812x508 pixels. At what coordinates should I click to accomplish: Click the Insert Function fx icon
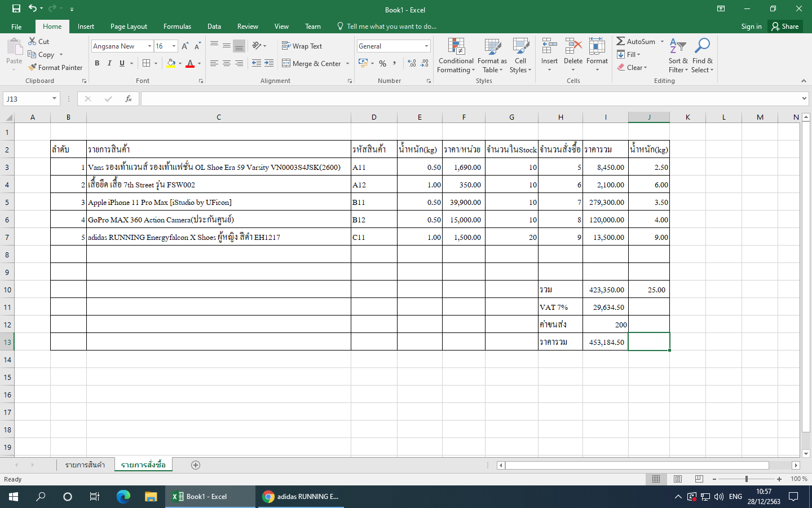129,99
